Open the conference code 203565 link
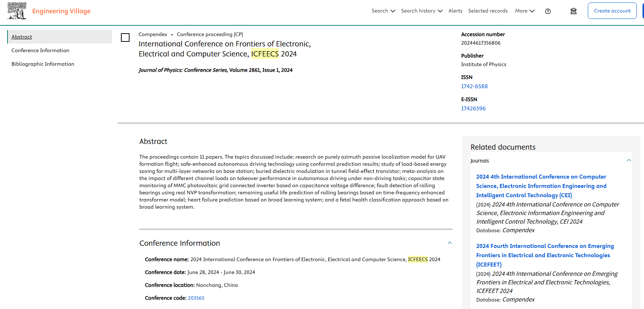 tap(196, 298)
